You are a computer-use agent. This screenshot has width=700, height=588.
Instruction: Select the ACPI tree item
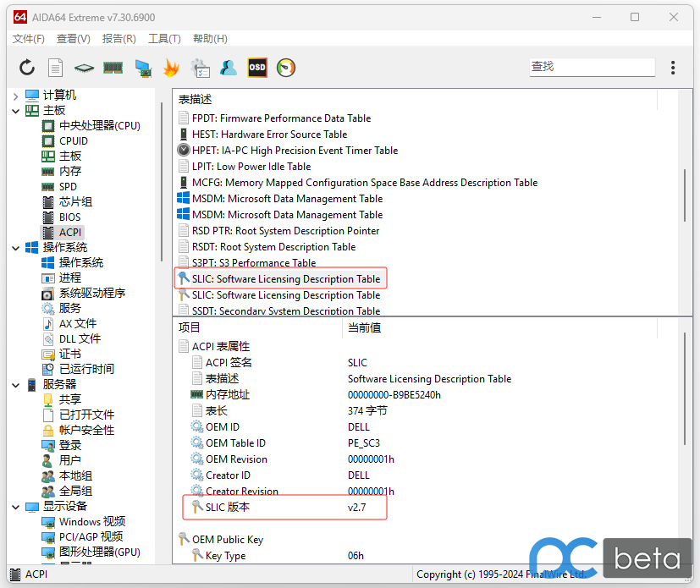click(x=62, y=233)
